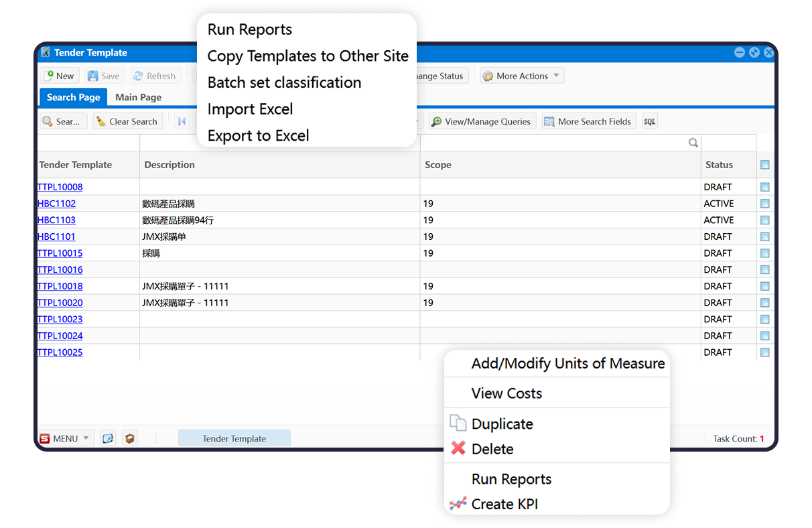This screenshot has width=812, height=528.
Task: Click the first-record navigation arrow icon
Action: pyautogui.click(x=182, y=121)
